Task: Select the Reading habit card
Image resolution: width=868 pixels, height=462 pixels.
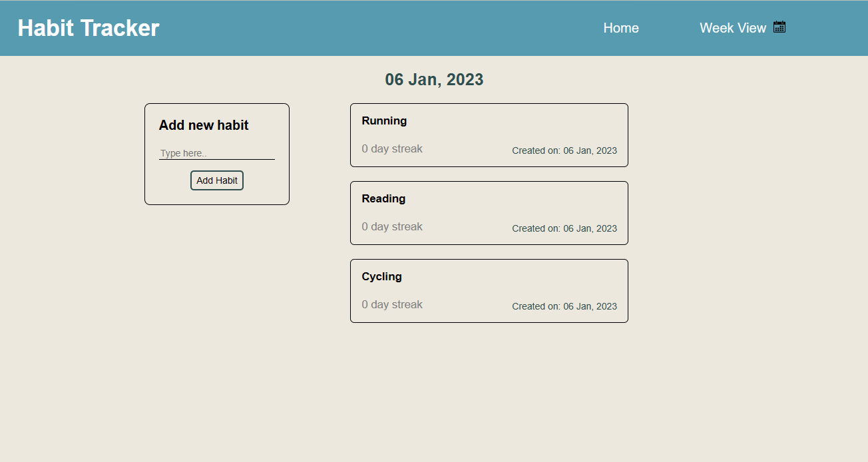Action: point(489,212)
